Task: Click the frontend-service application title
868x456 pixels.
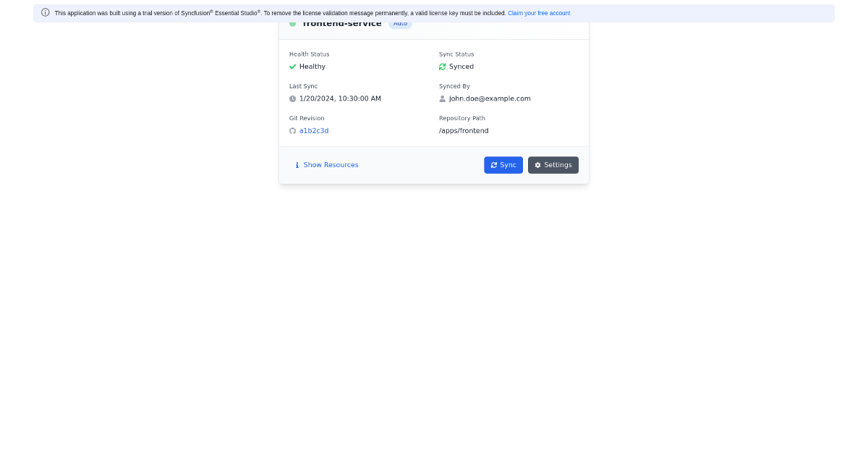Action: [342, 23]
